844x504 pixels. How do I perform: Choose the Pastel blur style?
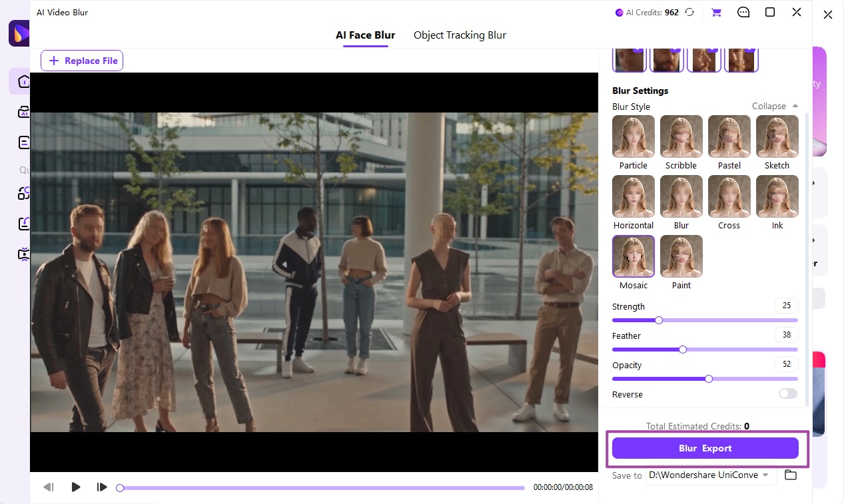point(729,136)
